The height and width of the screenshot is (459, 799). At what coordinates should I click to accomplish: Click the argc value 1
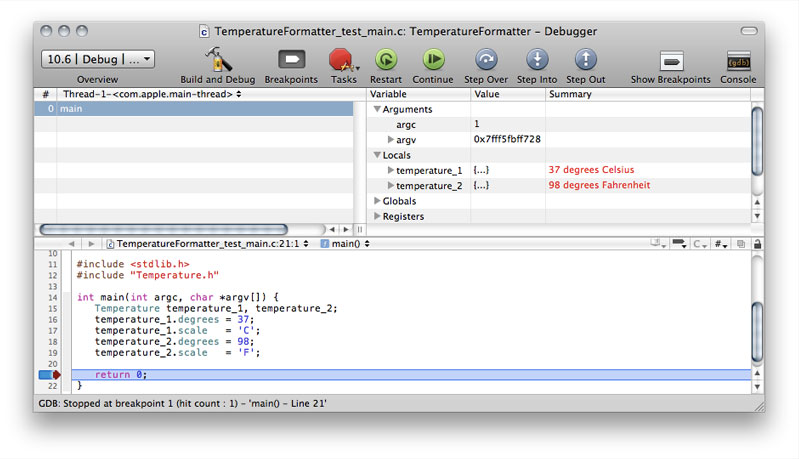pos(476,124)
